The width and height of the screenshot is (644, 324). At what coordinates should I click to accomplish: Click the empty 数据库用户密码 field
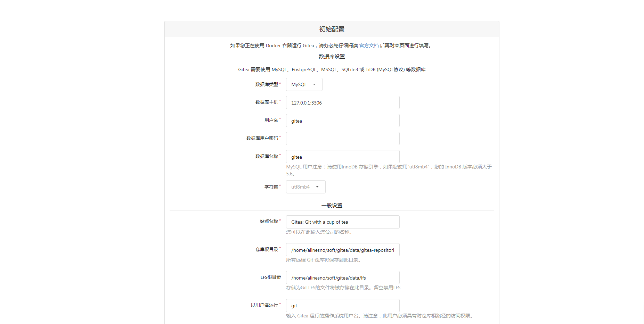(x=342, y=139)
